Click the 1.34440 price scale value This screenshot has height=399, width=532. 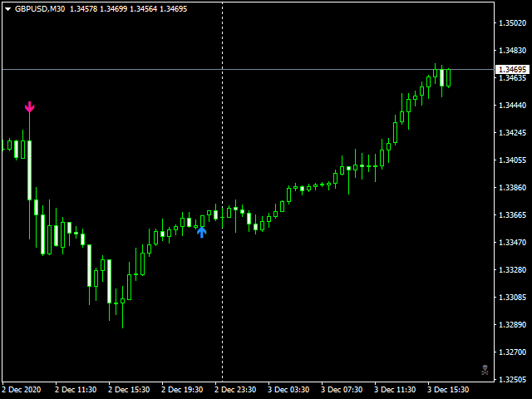pyautogui.click(x=512, y=106)
